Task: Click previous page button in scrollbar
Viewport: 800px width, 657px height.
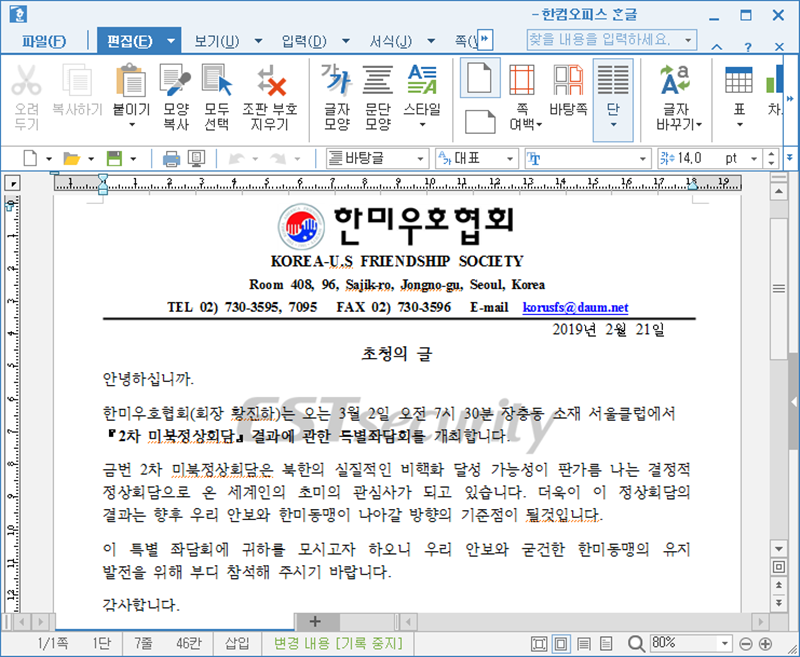Action: point(779,585)
